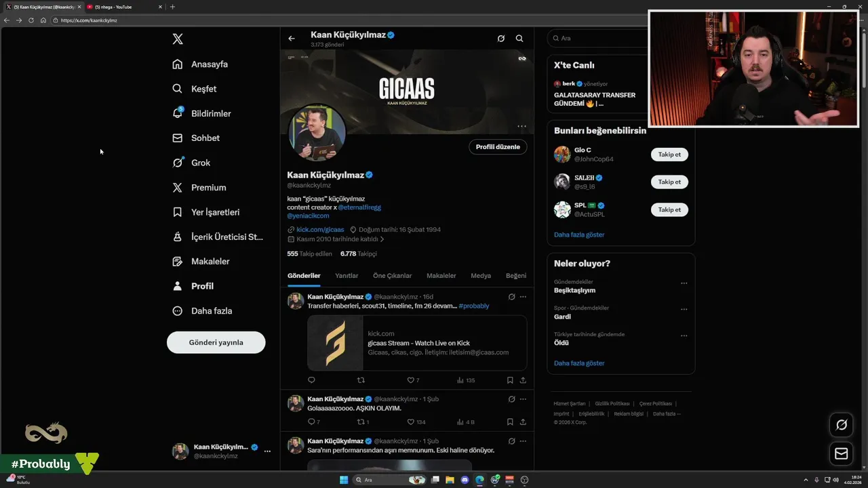This screenshot has width=868, height=488.
Task: Open options for Gardi trend
Action: point(684,310)
